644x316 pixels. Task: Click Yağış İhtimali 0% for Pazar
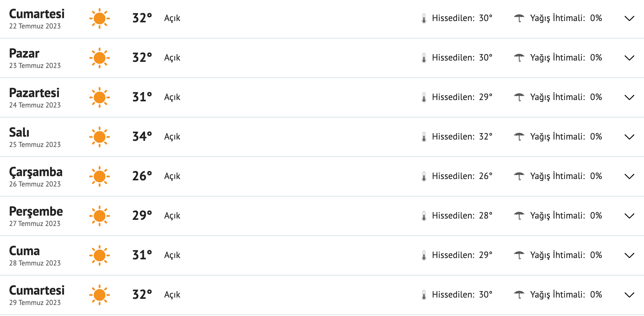pos(566,58)
